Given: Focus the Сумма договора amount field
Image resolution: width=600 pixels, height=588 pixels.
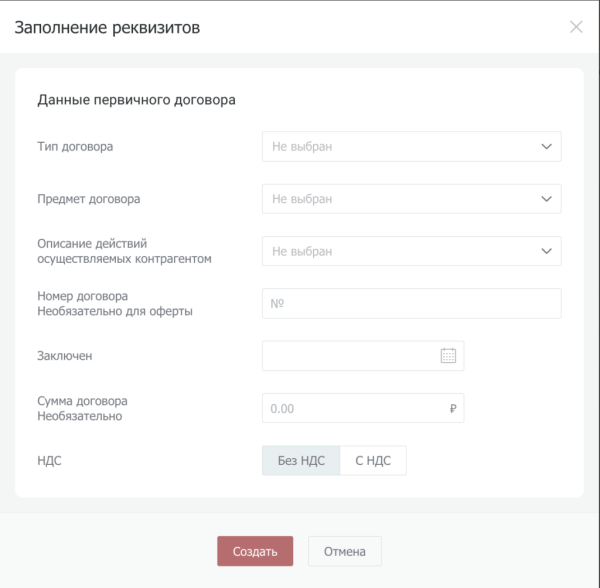Looking at the screenshot, I should click(350, 408).
